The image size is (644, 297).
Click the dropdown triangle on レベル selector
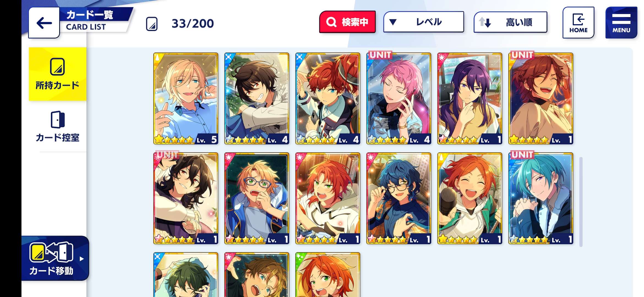pos(393,22)
